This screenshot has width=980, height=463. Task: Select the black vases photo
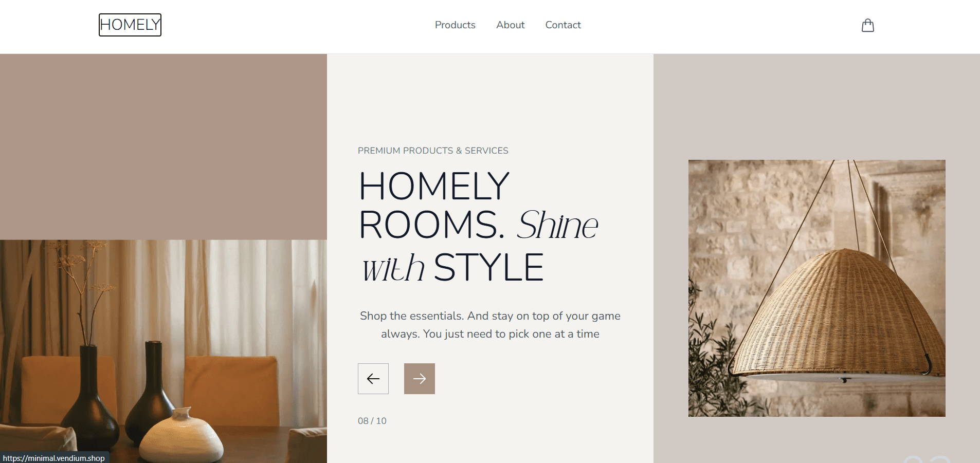click(164, 351)
